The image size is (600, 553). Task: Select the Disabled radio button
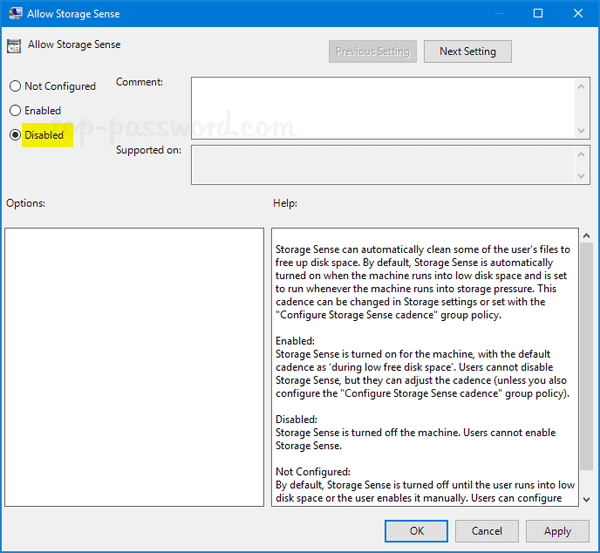[x=15, y=135]
